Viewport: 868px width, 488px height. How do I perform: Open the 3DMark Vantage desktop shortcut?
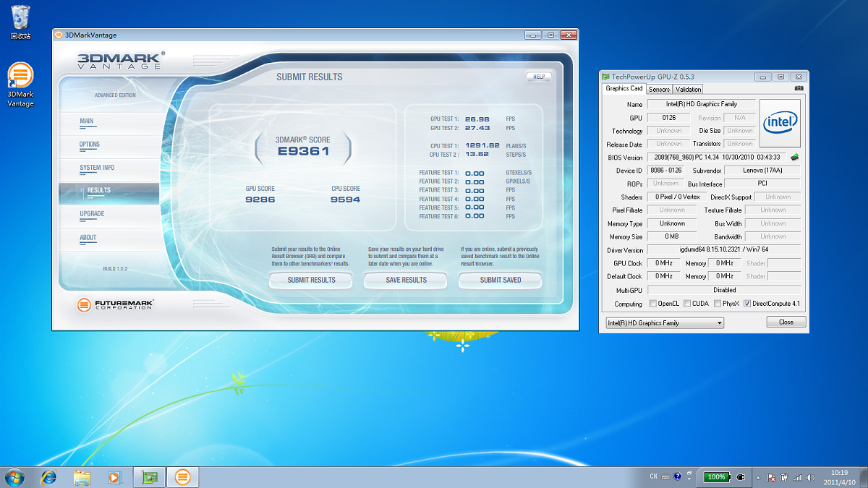(x=20, y=85)
